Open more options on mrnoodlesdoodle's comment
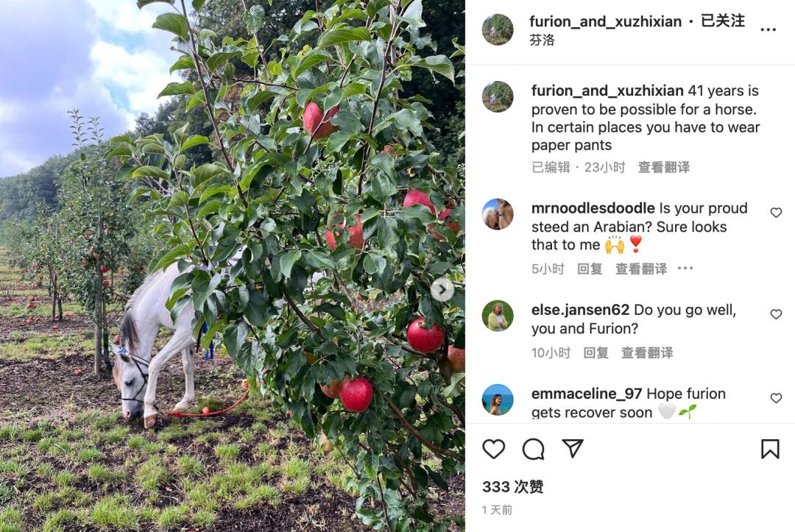Screen dimensions: 795x532 [685, 268]
